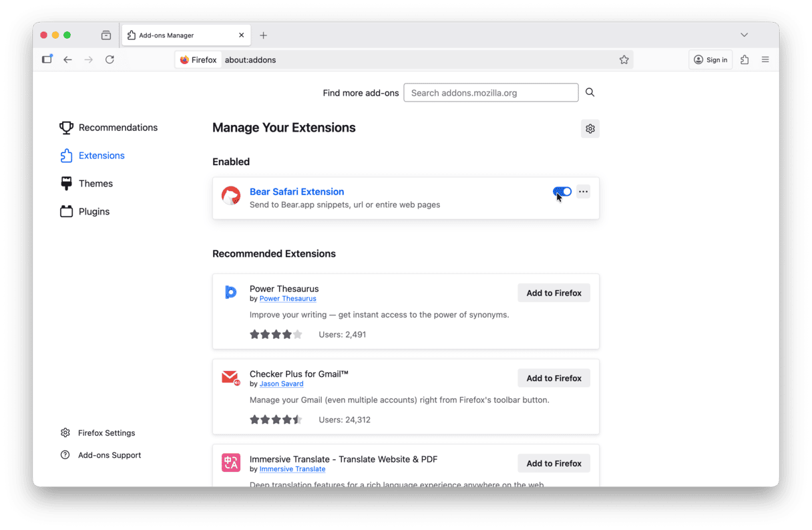Bookmark this page with the star icon
Image resolution: width=812 pixels, height=530 pixels.
[624, 59]
